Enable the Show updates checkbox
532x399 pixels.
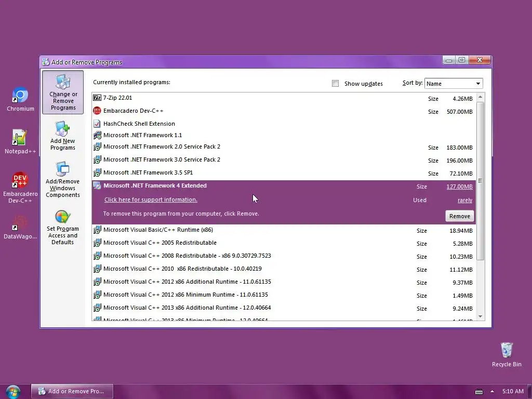click(x=335, y=84)
